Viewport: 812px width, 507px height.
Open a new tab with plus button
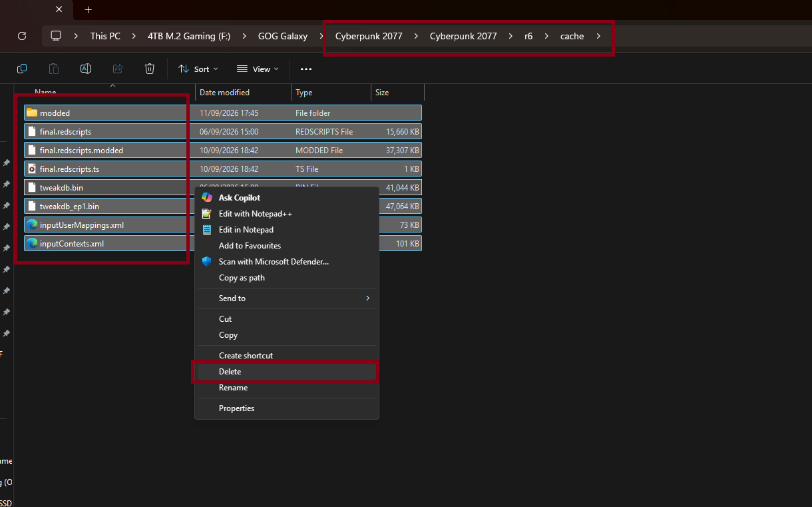coord(88,9)
